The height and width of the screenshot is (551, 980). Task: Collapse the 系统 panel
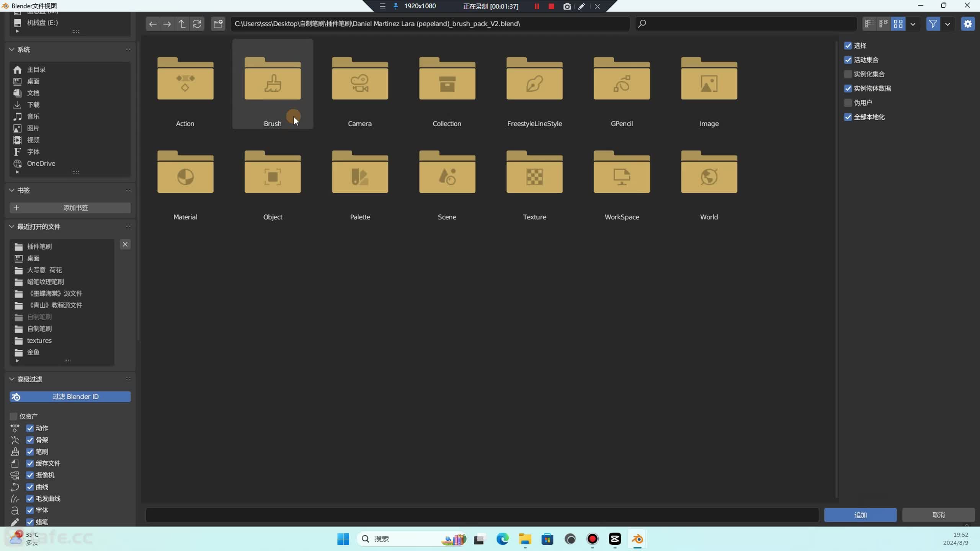(12, 49)
